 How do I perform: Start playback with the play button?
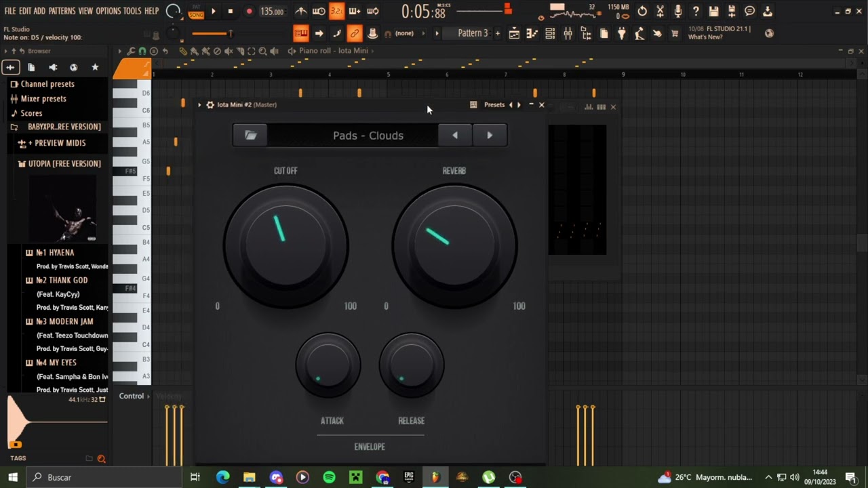pyautogui.click(x=214, y=11)
